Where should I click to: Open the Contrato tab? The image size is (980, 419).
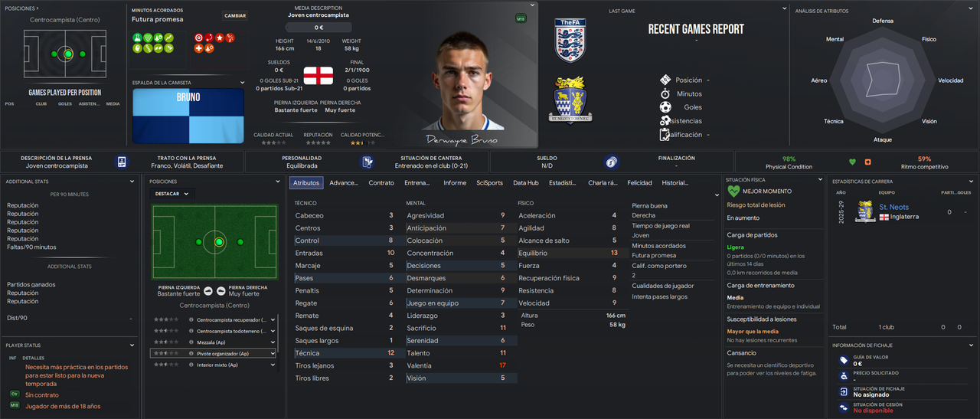pyautogui.click(x=381, y=183)
